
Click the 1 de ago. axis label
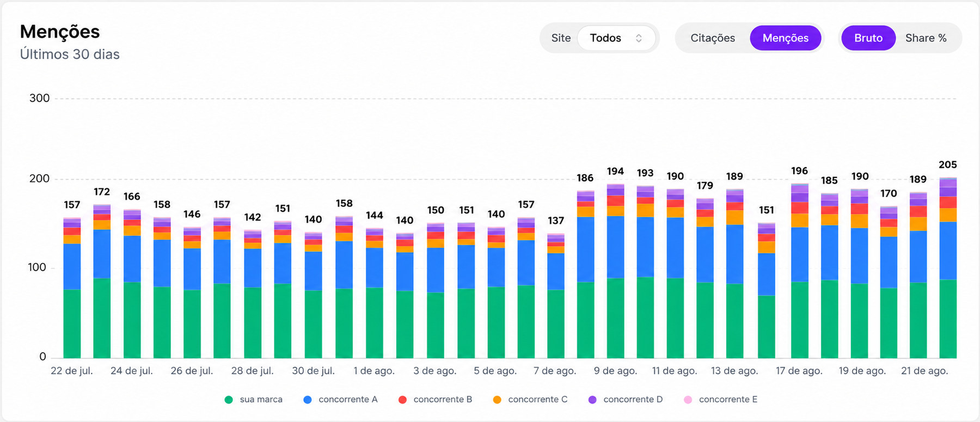[374, 371]
